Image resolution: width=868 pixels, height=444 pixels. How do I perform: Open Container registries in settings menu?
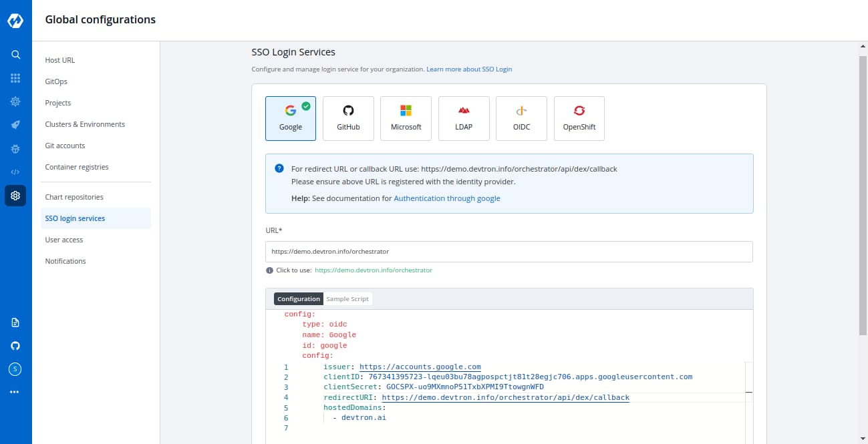tap(77, 167)
